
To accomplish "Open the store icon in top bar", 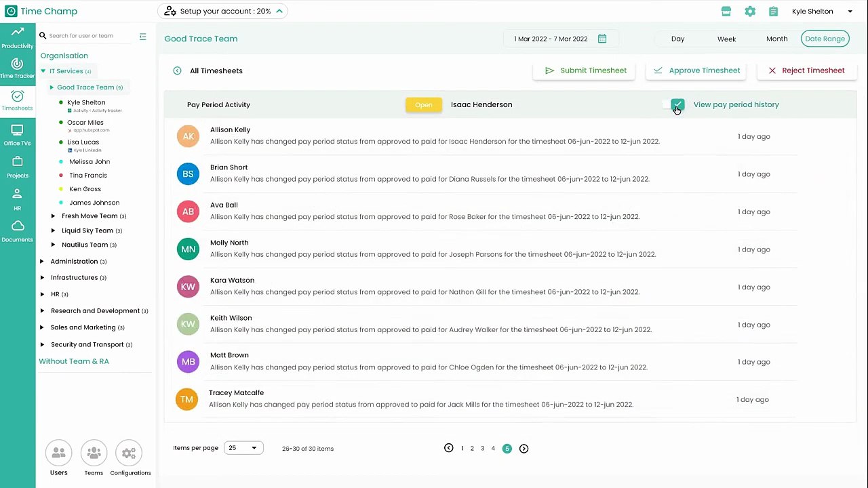I will (726, 12).
